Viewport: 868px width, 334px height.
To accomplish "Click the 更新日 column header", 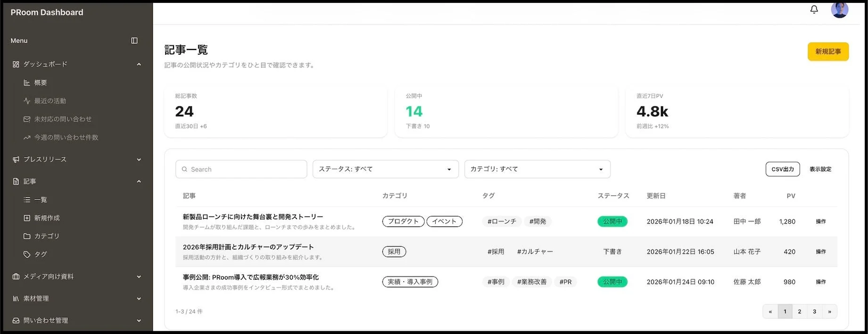I will click(656, 196).
